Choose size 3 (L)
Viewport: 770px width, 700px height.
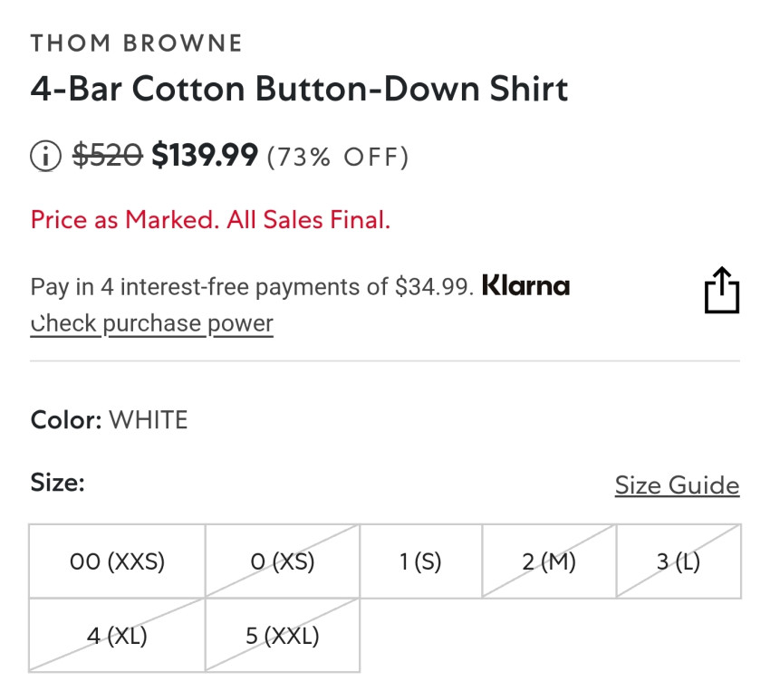679,561
